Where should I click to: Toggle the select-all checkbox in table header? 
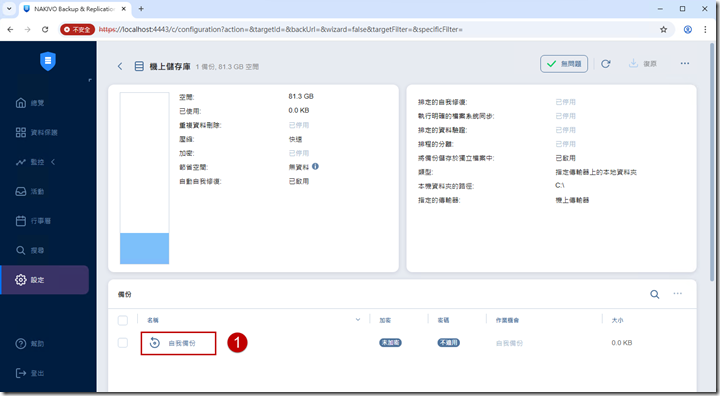123,320
